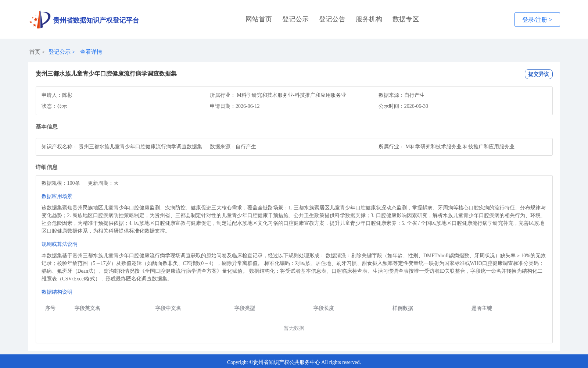Open the 网站首页 menu item
The height and width of the screenshot is (368, 588).
click(259, 19)
